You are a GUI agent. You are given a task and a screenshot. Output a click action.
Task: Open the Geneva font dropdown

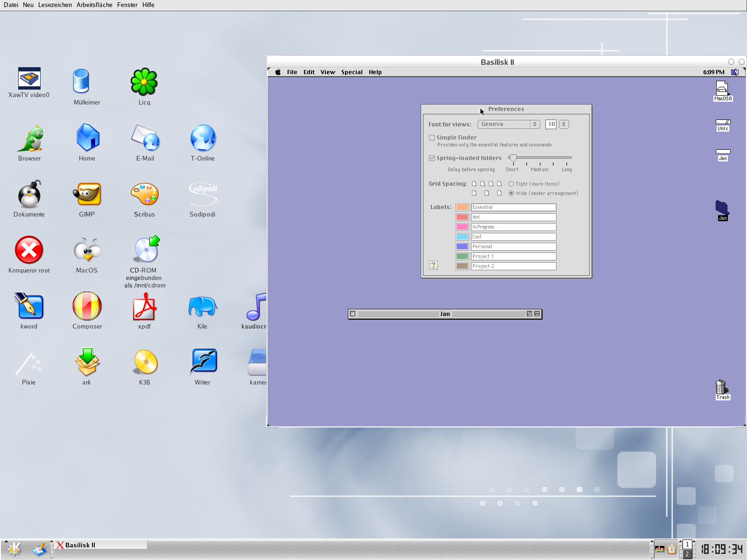pyautogui.click(x=508, y=124)
